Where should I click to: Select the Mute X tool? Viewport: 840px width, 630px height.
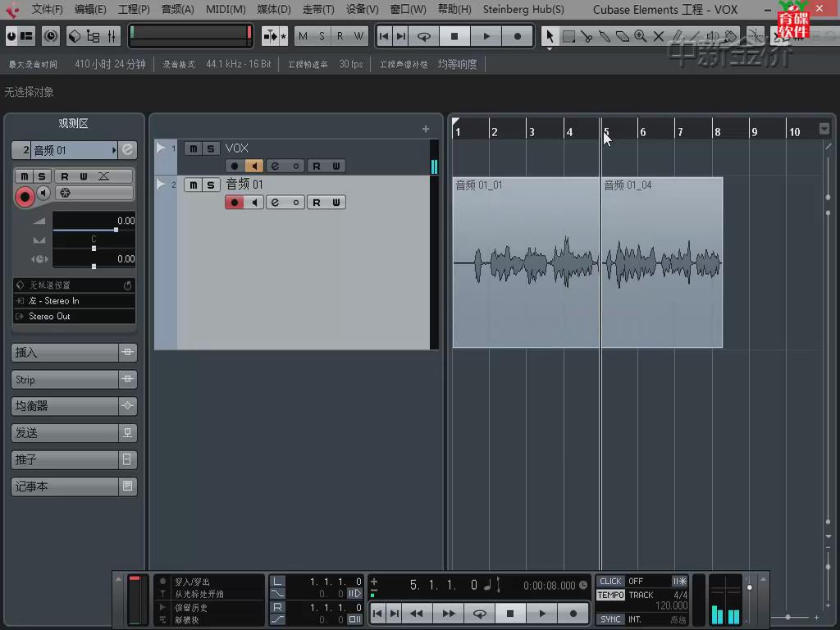pos(659,36)
